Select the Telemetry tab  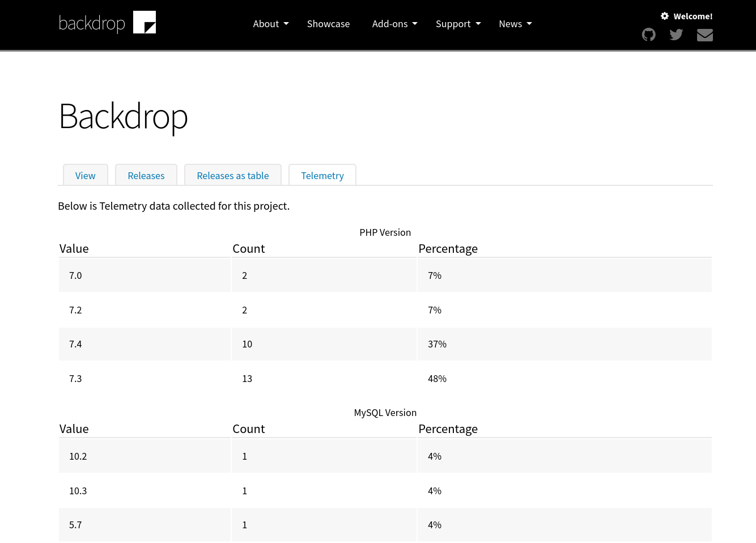click(x=322, y=175)
